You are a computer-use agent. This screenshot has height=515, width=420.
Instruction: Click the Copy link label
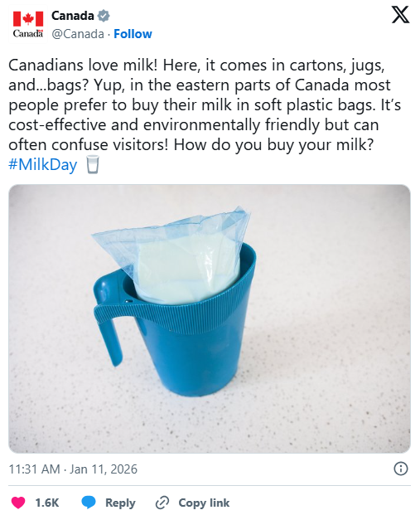click(204, 503)
